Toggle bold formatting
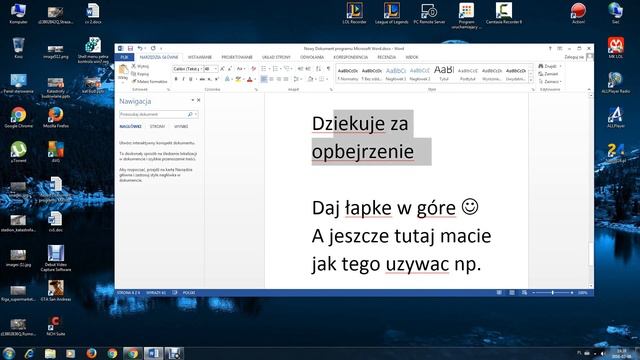Screen dimensions: 640x360 tap(176, 79)
